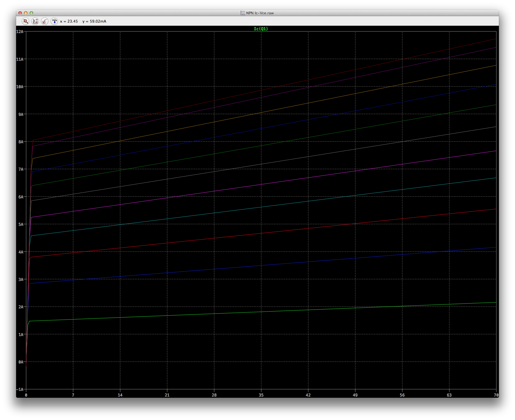Click the 63 horizontal axis label
This screenshot has width=515, height=420.
point(449,395)
